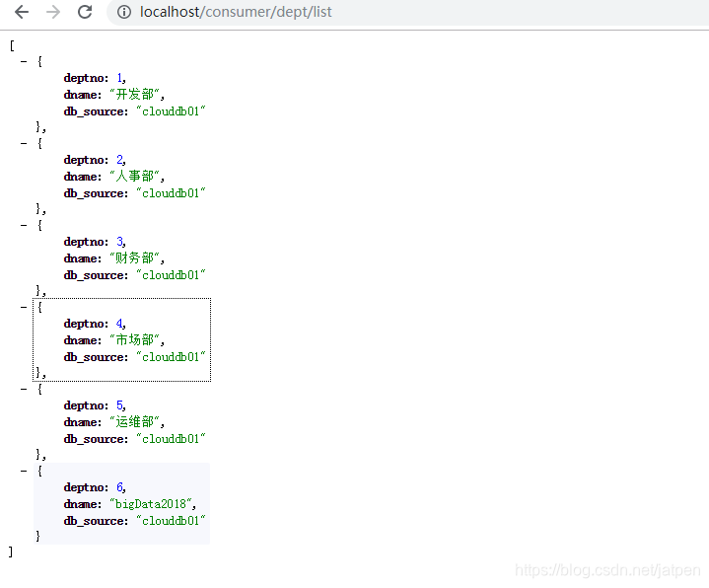The width and height of the screenshot is (709, 588).
Task: Select the dname value "市场部"
Action: 135,340
